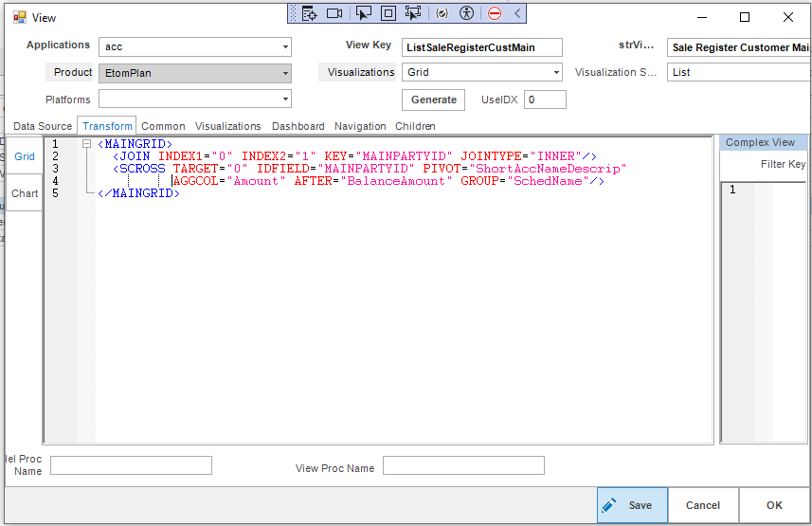The width and height of the screenshot is (812, 526).
Task: Click the video camera icon in debug toolbar
Action: [x=334, y=13]
